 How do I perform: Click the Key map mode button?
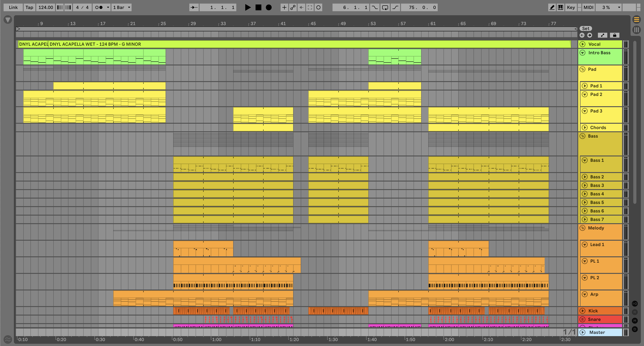pos(571,8)
